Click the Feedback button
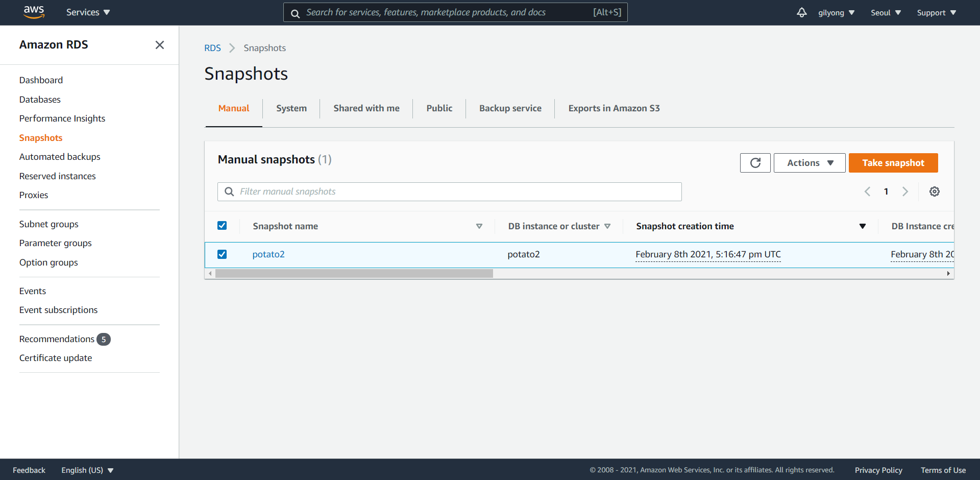980x480 pixels. click(x=29, y=470)
